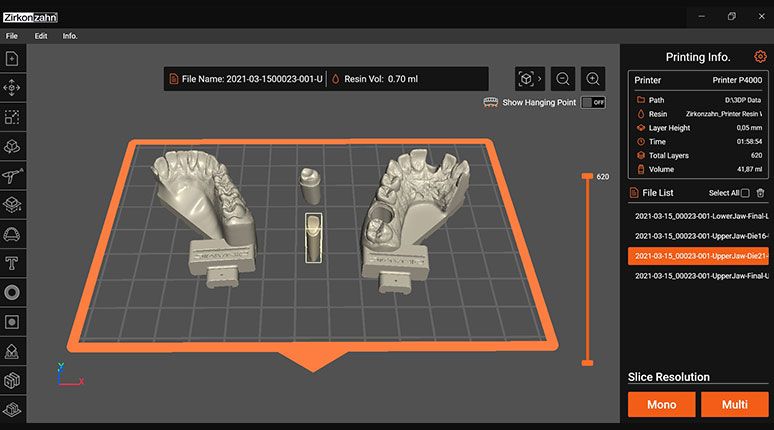774x430 pixels.
Task: Click the Multi slice resolution button
Action: (735, 404)
